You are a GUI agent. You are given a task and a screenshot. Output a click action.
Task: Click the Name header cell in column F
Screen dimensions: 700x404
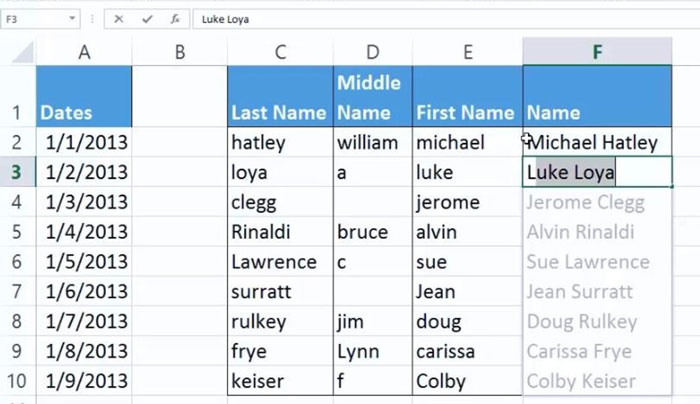597,97
